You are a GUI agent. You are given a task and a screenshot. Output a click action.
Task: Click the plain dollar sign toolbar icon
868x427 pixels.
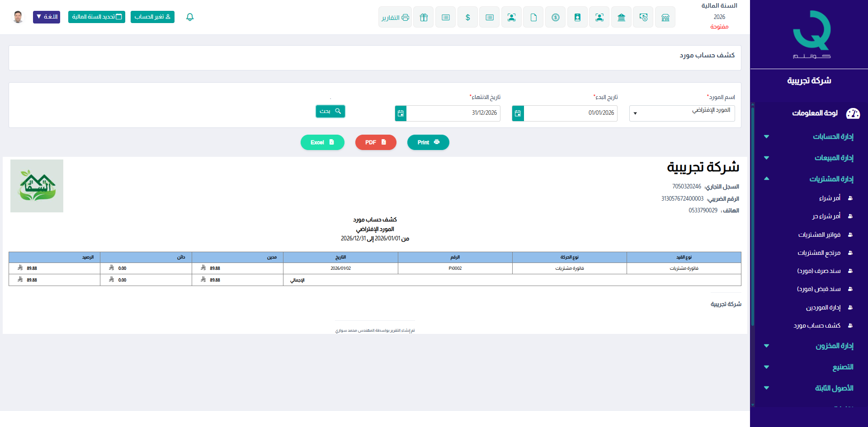point(467,17)
